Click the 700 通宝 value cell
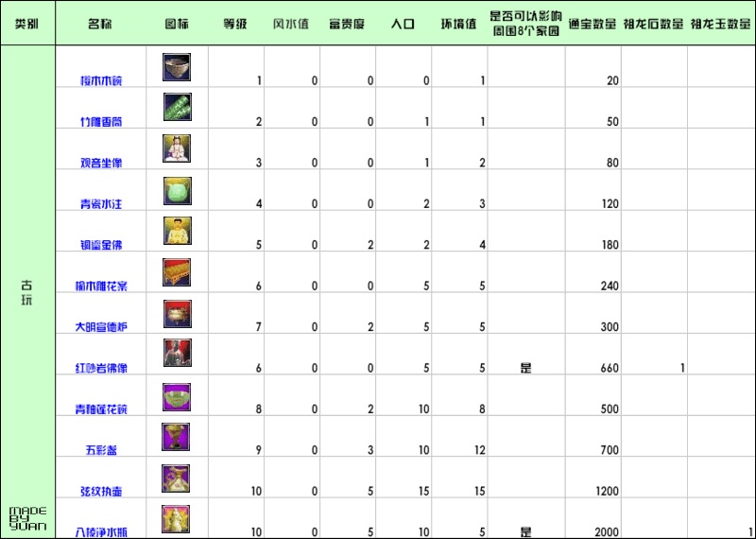Image resolution: width=756 pixels, height=539 pixels. point(610,450)
